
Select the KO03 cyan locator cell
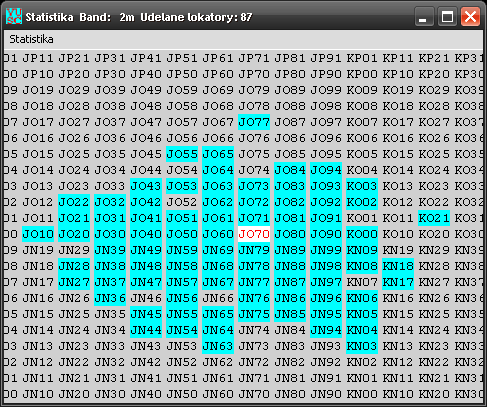tap(362, 186)
